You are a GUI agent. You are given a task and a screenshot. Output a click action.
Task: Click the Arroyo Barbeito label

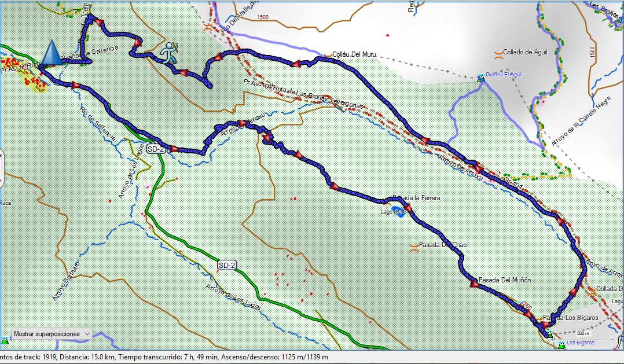(x=66, y=281)
